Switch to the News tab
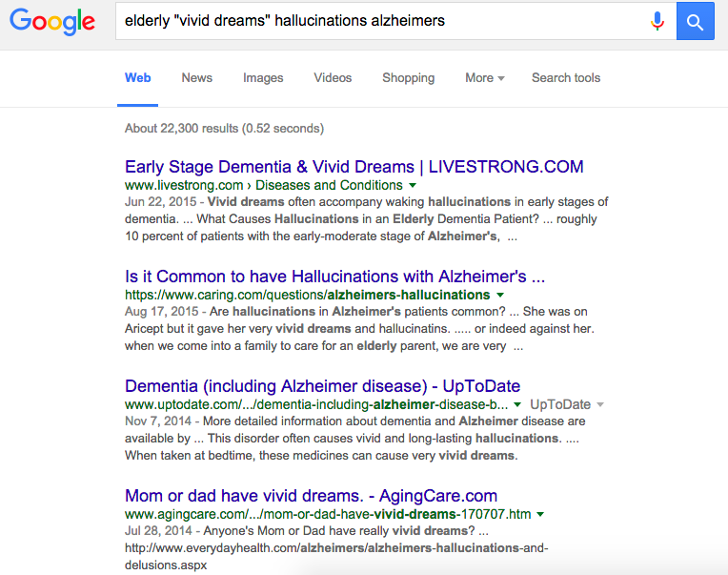728x575 pixels. coord(197,78)
